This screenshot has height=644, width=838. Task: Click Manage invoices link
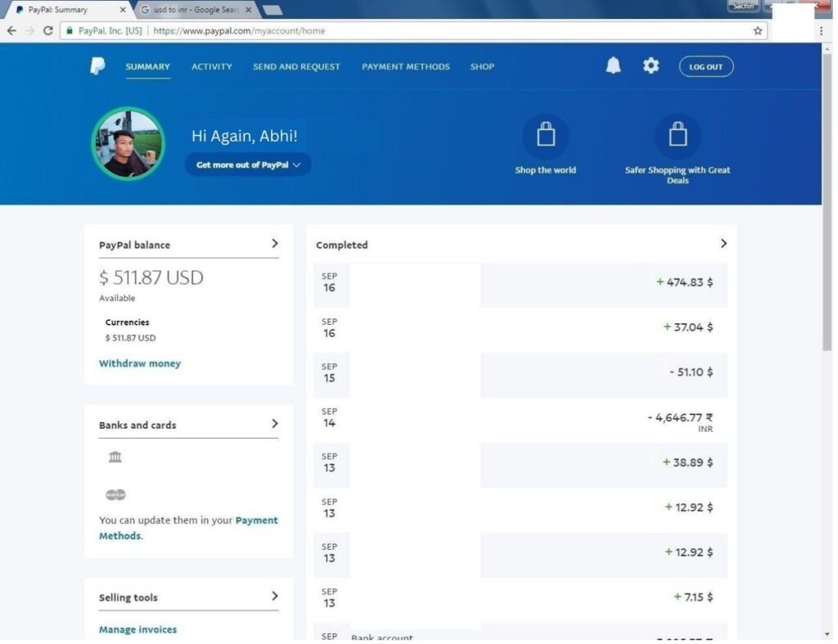(x=137, y=629)
